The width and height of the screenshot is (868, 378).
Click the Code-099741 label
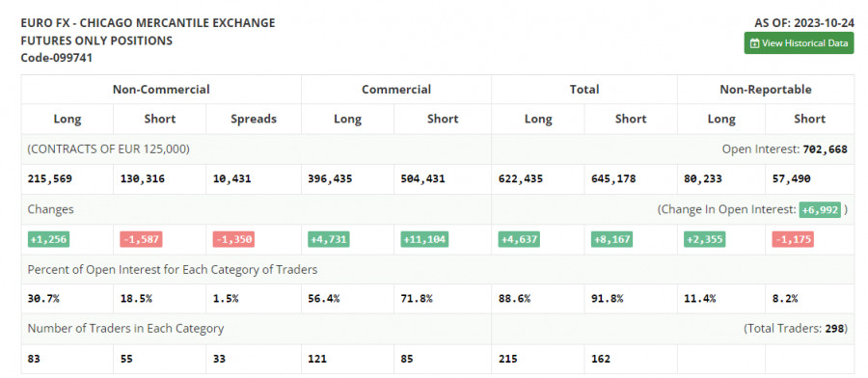57,58
